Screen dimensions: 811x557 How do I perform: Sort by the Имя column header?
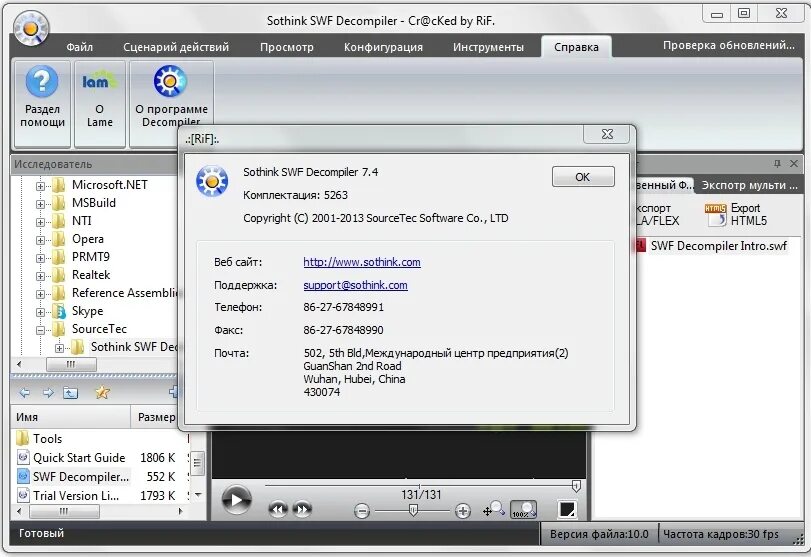pos(70,417)
